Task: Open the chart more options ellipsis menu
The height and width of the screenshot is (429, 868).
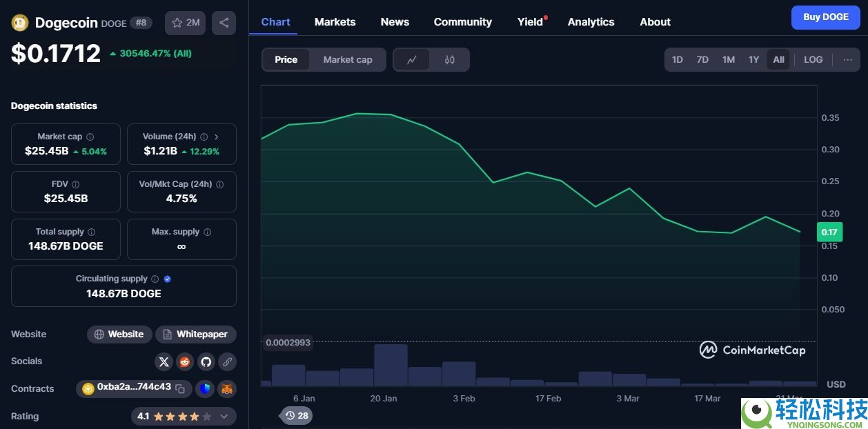Action: (847, 60)
